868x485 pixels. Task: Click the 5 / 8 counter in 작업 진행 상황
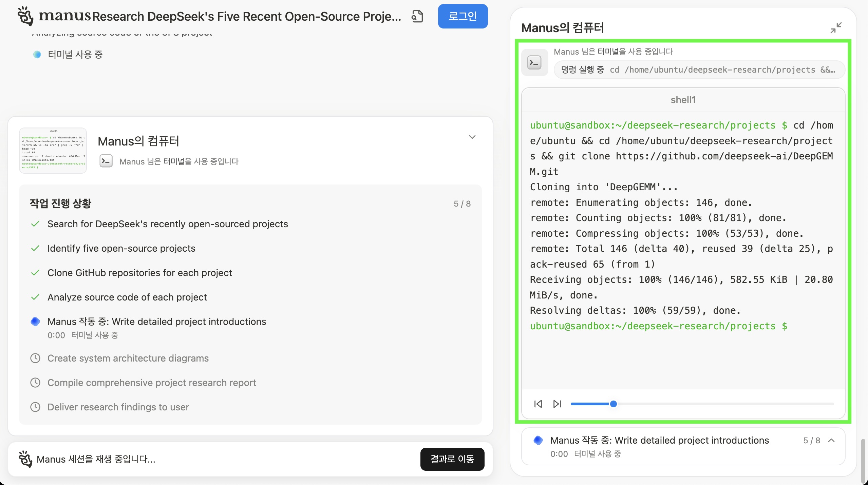click(x=462, y=204)
